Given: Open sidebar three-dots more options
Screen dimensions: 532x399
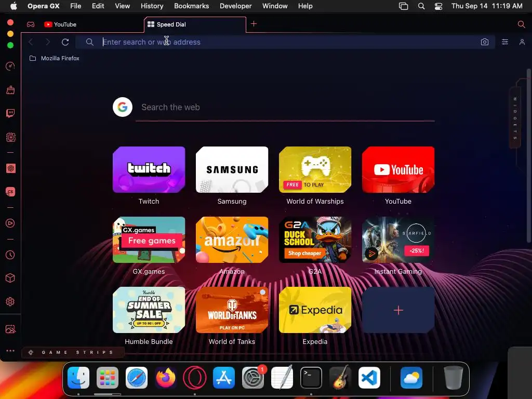Looking at the screenshot, I should pyautogui.click(x=10, y=351).
